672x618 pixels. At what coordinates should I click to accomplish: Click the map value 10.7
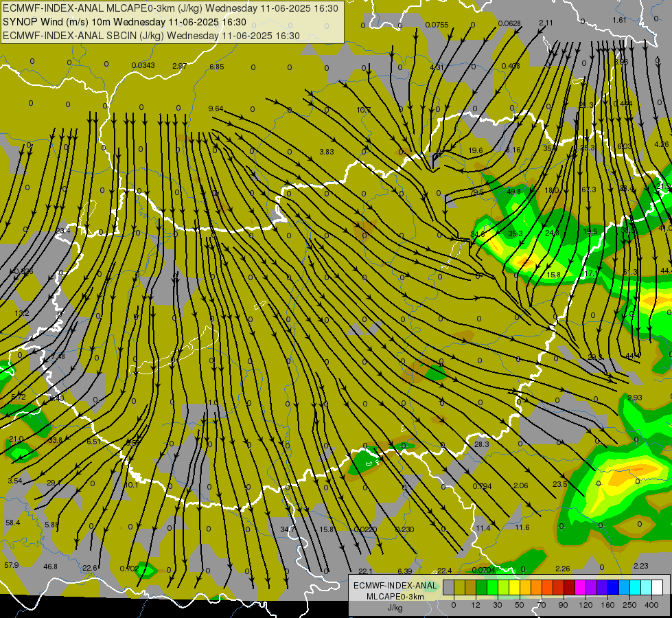[363, 110]
